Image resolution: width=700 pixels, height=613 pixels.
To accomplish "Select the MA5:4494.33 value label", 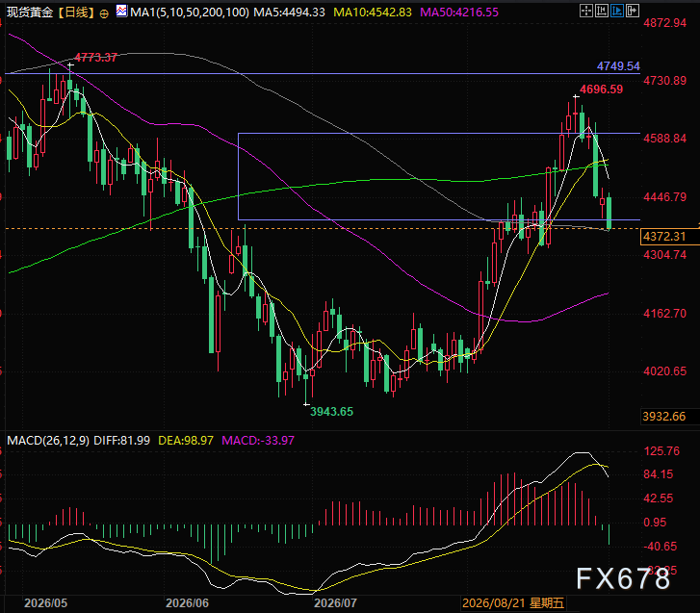I will [x=289, y=13].
